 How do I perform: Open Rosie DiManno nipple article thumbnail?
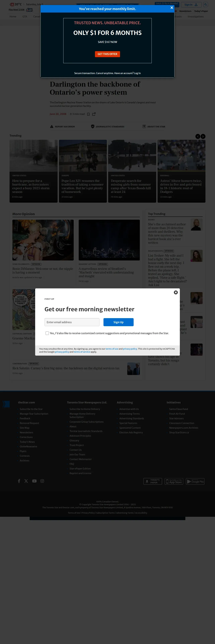(x=43, y=240)
